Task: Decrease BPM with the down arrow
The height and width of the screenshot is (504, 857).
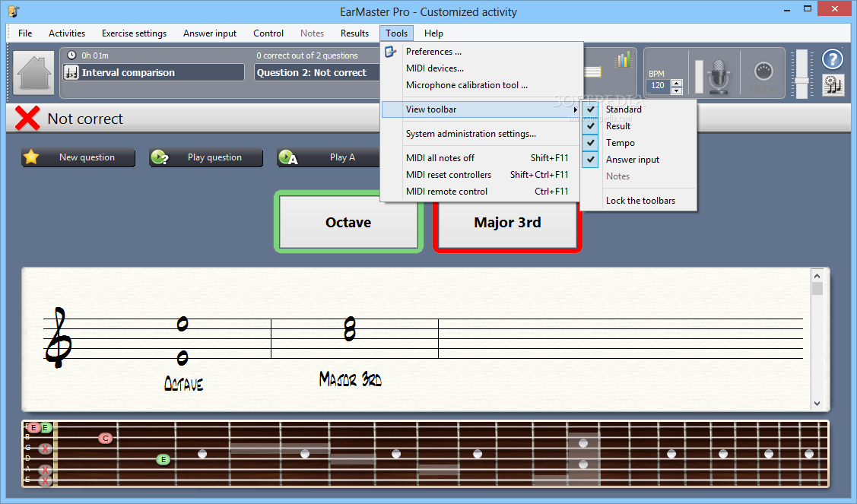Action: point(677,90)
